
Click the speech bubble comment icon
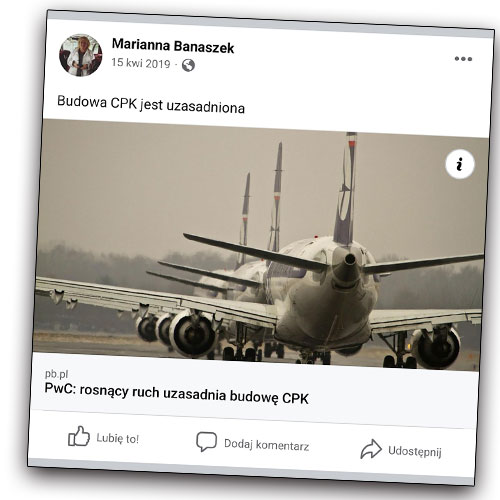pos(207,442)
